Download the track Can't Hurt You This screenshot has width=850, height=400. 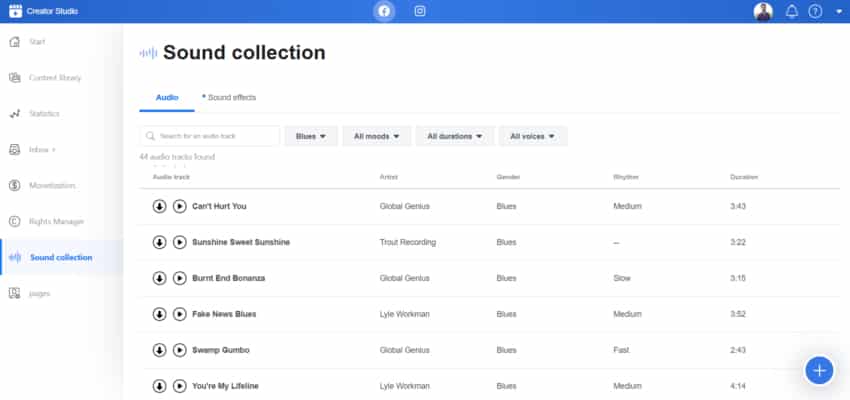coord(159,206)
